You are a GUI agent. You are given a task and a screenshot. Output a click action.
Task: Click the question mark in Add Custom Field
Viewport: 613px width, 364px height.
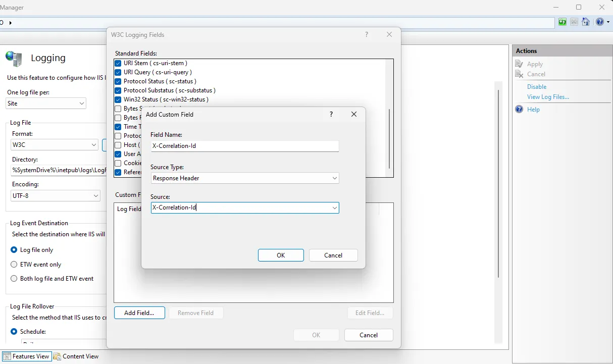click(x=331, y=115)
